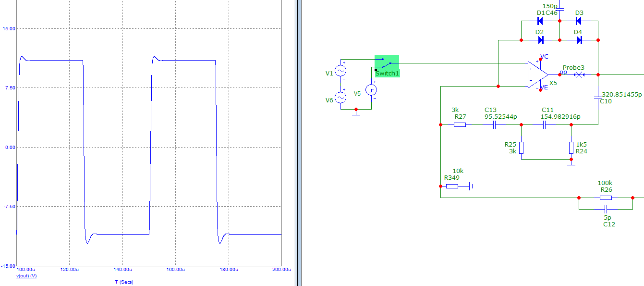
Task: Select the R349 10k resistor
Action: 452,186
